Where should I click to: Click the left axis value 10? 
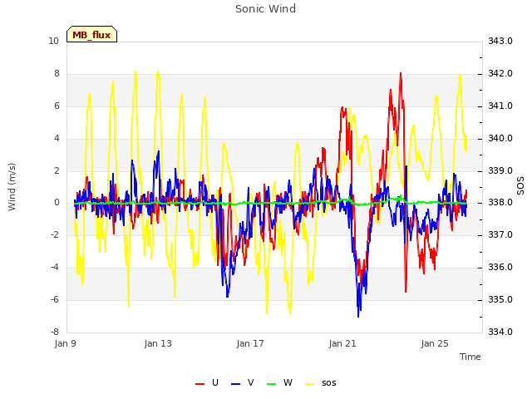pyautogui.click(x=53, y=42)
